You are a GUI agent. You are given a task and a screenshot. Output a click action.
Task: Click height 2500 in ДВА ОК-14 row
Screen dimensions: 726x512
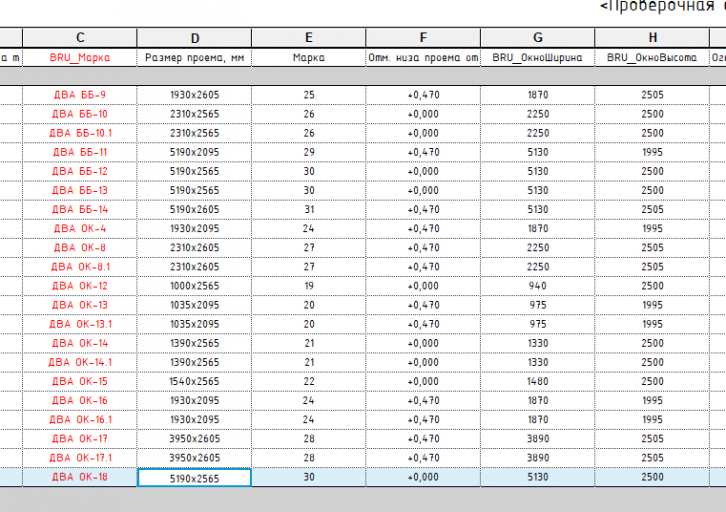click(652, 343)
